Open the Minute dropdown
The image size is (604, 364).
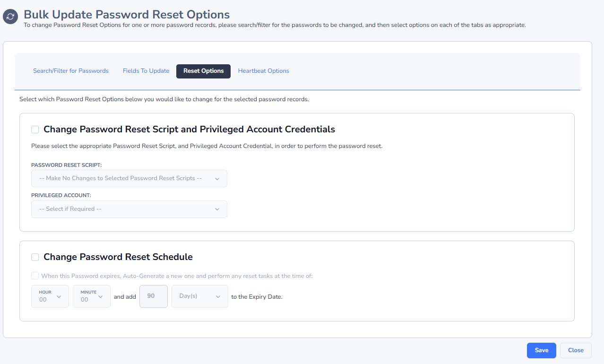click(x=92, y=296)
